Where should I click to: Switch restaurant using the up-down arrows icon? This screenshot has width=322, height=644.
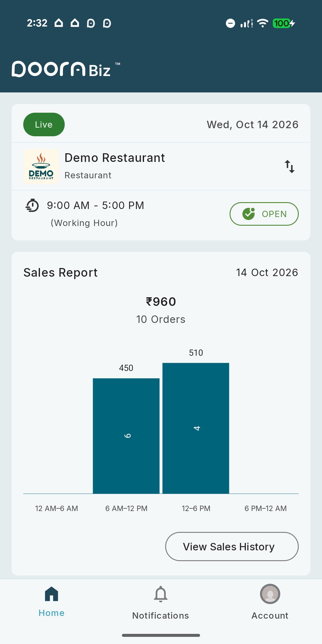tap(290, 166)
